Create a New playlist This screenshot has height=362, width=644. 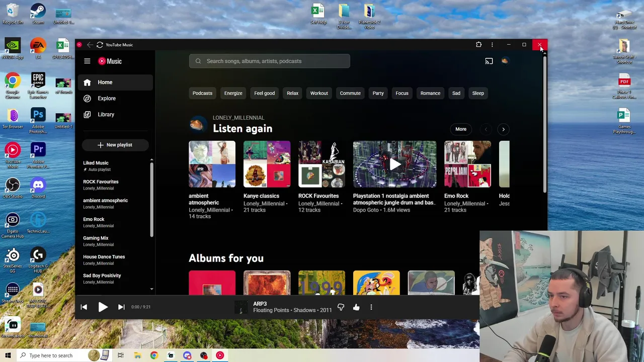(115, 145)
